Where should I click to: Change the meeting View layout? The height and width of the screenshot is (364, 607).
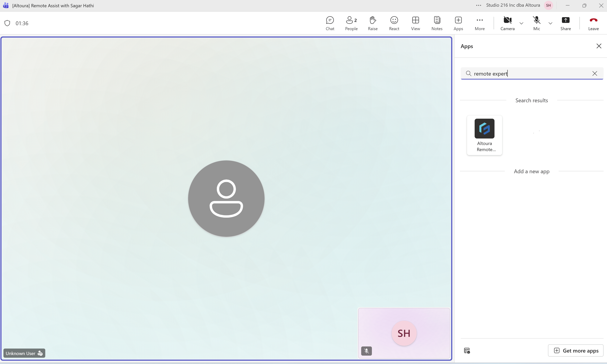click(x=415, y=23)
